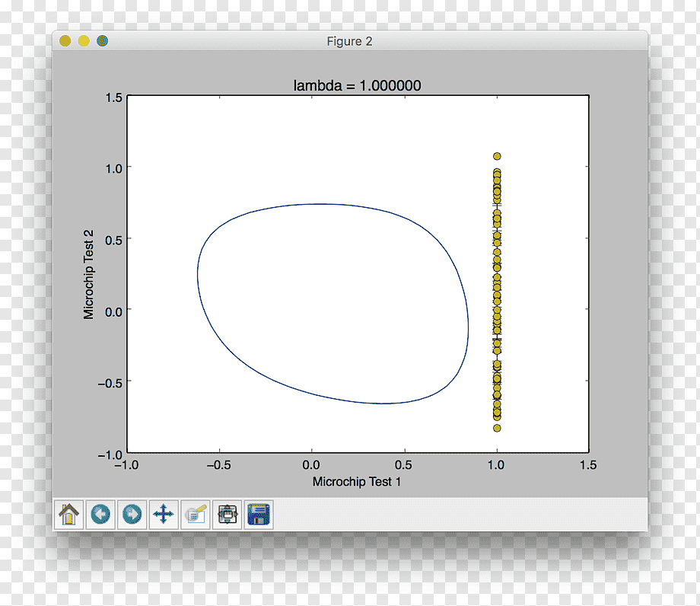The image size is (700, 606).
Task: Click the Figure 2 title bar text
Action: tap(349, 42)
